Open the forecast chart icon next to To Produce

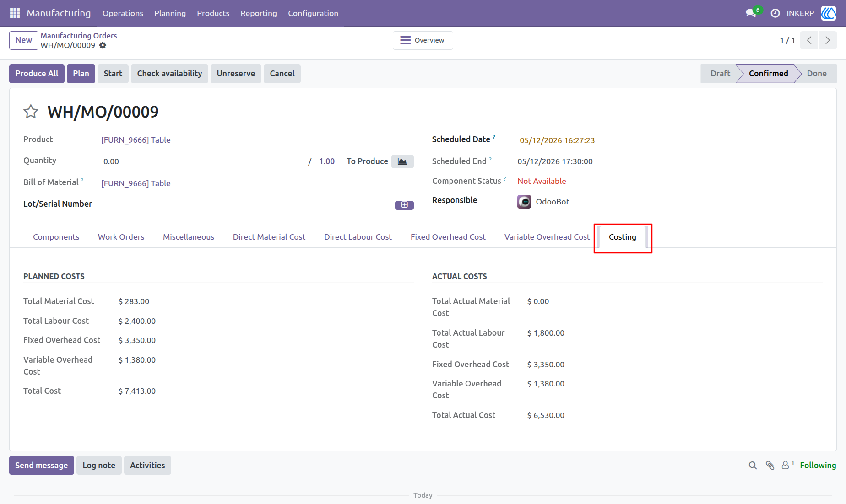402,161
